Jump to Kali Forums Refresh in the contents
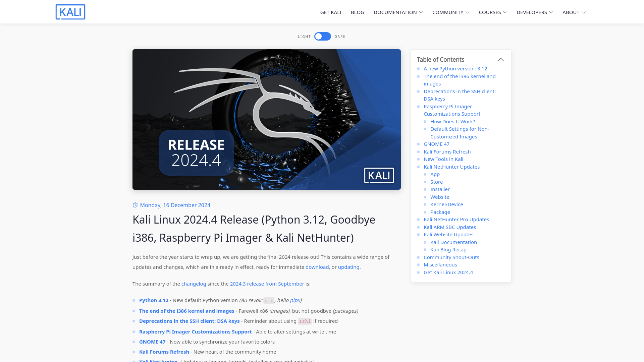The image size is (644, 362). point(447,152)
